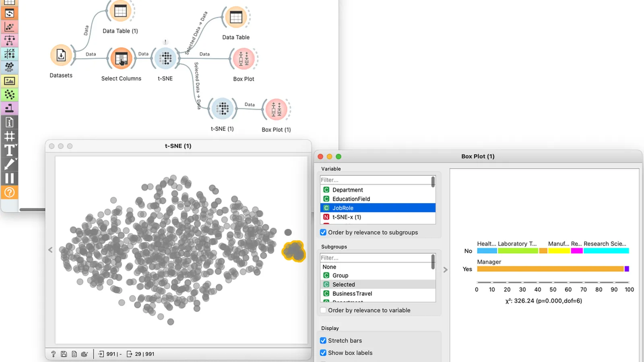
Task: Select the arrow annotation tool
Action: click(10, 164)
